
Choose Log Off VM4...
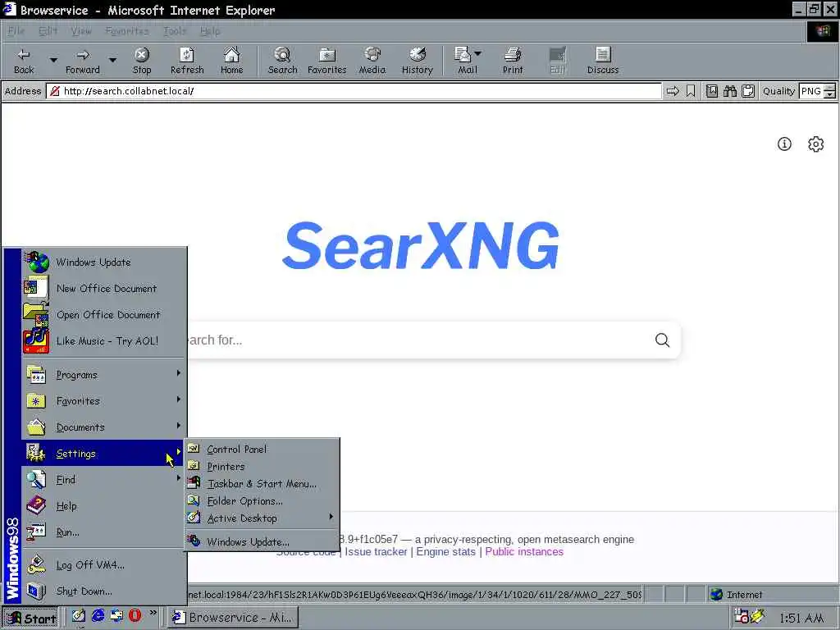104,564
